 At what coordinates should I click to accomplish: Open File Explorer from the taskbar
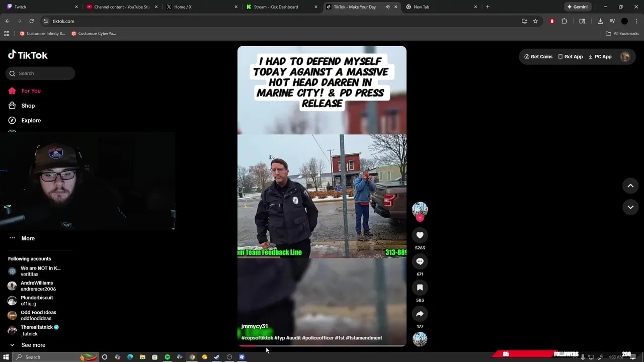[142, 357]
